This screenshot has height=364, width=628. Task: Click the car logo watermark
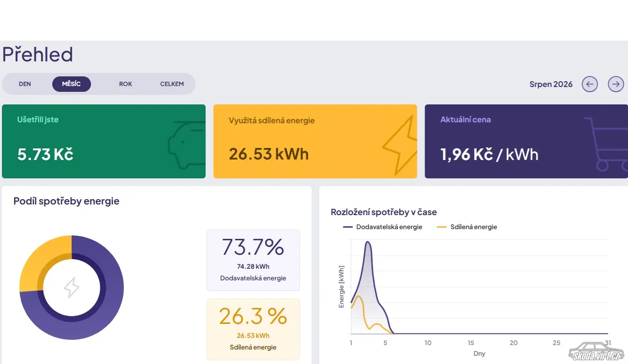596,351
